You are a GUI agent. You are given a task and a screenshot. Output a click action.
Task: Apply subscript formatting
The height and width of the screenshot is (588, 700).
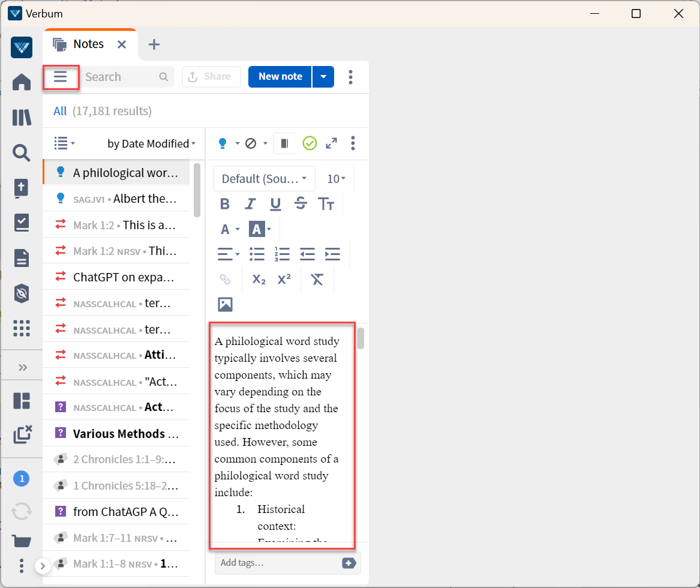pos(259,279)
